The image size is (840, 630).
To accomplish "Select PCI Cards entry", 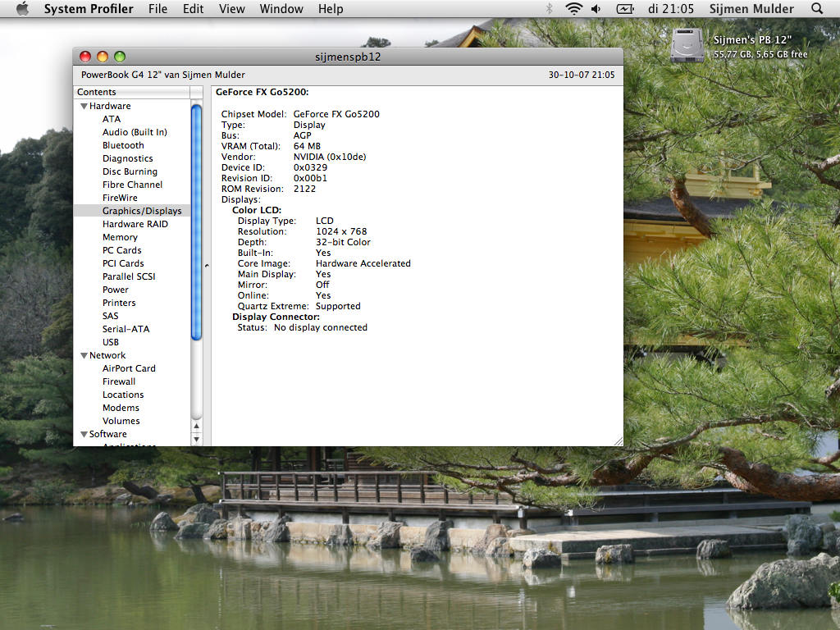I will [123, 263].
